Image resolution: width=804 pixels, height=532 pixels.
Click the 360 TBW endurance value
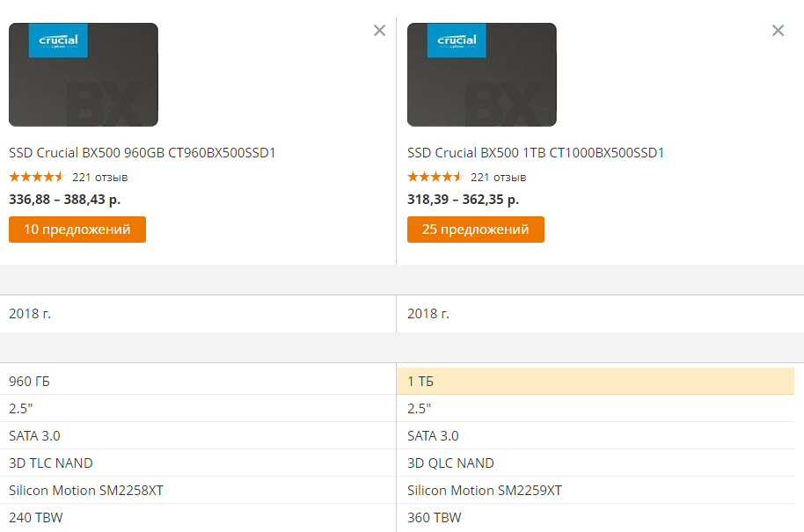tap(434, 518)
